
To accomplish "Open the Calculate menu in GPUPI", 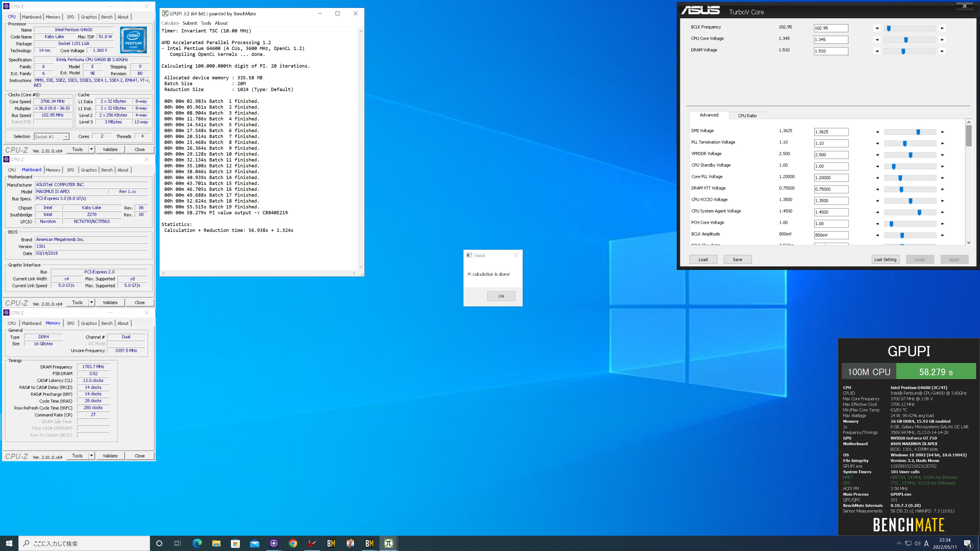I will [x=170, y=23].
